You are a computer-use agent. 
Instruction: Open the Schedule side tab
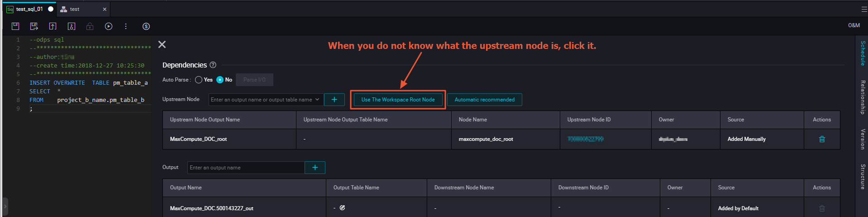coord(863,53)
